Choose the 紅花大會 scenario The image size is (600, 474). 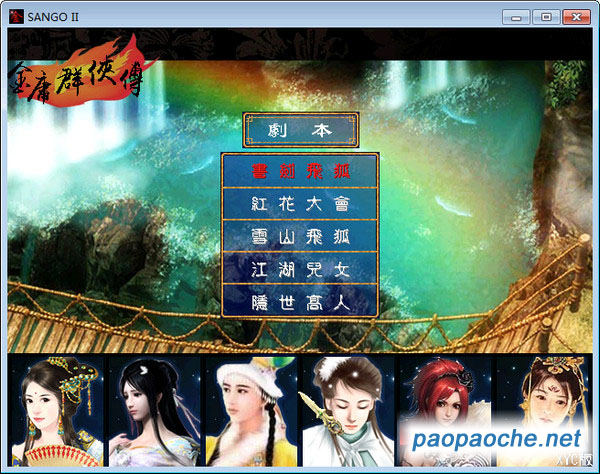[x=300, y=204]
